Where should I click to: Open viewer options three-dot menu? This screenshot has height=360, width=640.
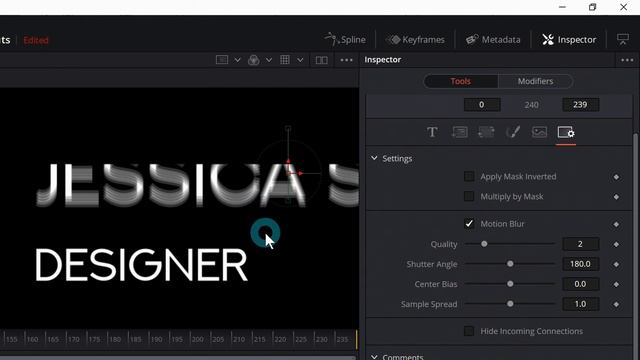pyautogui.click(x=346, y=60)
